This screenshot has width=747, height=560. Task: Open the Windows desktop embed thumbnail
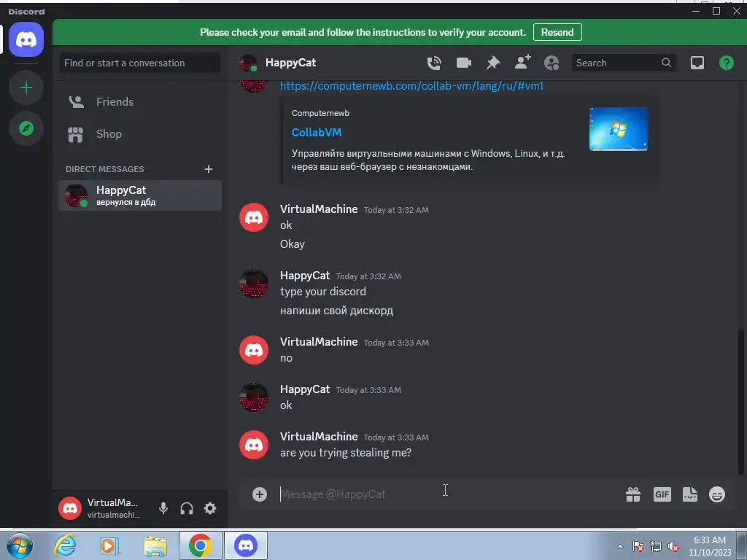pyautogui.click(x=619, y=129)
